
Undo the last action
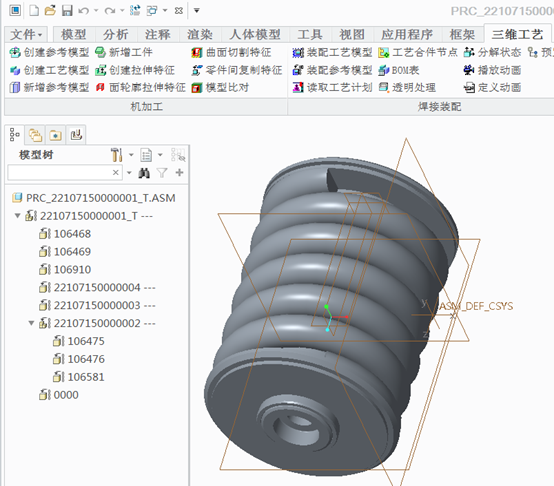click(x=84, y=11)
